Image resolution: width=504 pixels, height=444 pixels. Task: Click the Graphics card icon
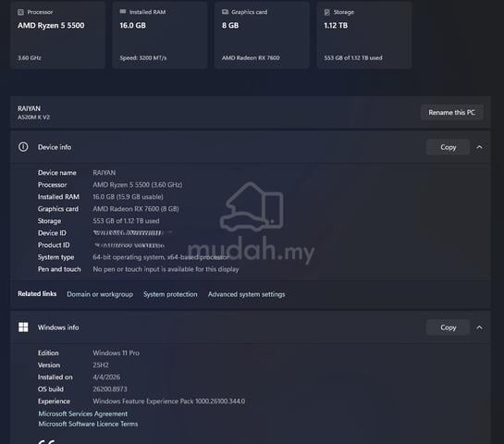tap(225, 12)
